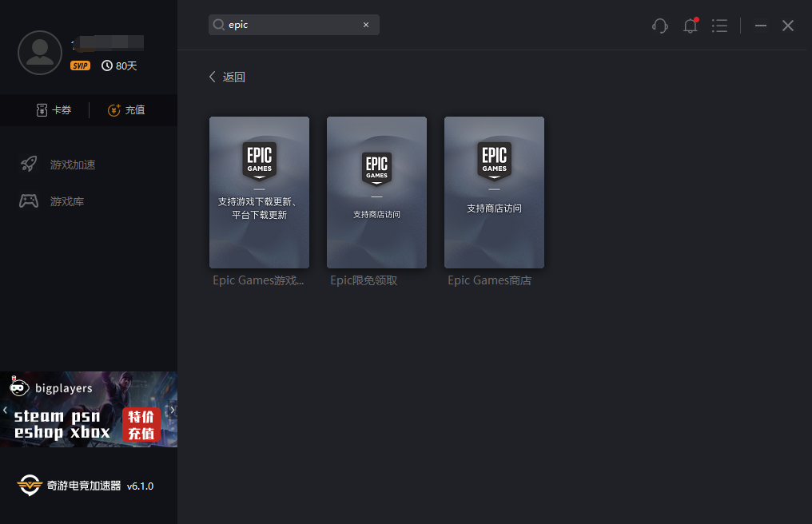The width and height of the screenshot is (812, 524).
Task: Click the Epic Games游戏... title text
Action: click(258, 280)
